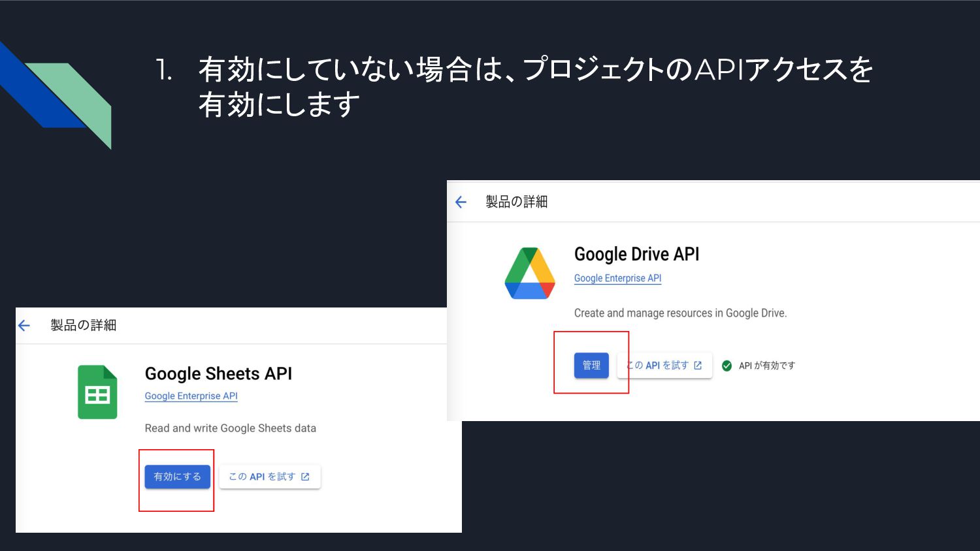
Task: Click the back arrow in Google Sheets panel
Action: coord(24,325)
